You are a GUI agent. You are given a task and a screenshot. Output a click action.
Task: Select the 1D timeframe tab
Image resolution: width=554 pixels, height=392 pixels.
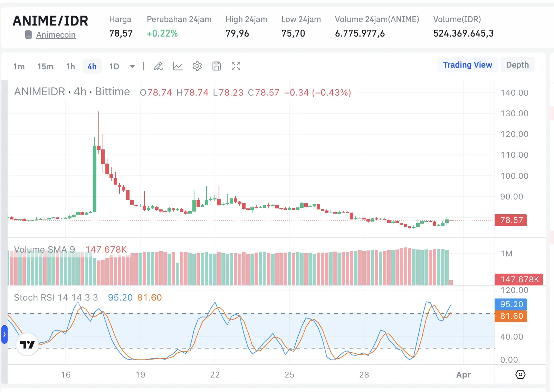coord(114,66)
